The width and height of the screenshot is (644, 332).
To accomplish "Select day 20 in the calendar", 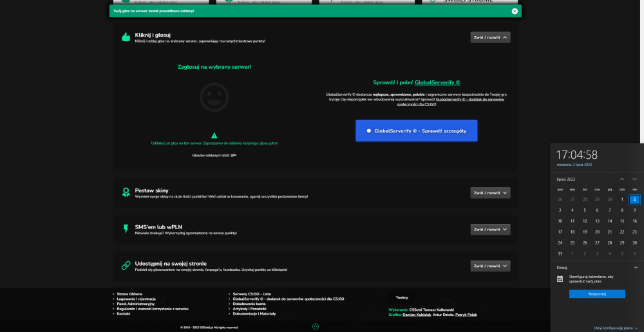I will (597, 232).
